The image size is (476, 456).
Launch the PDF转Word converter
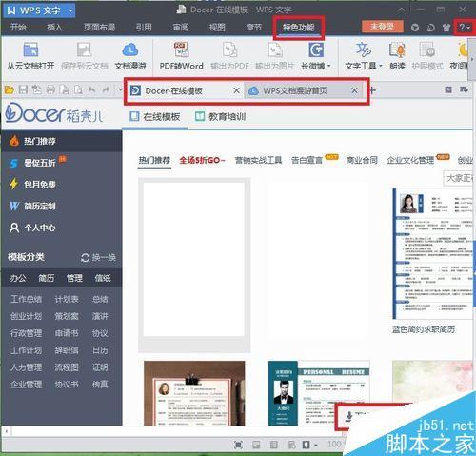tap(181, 56)
